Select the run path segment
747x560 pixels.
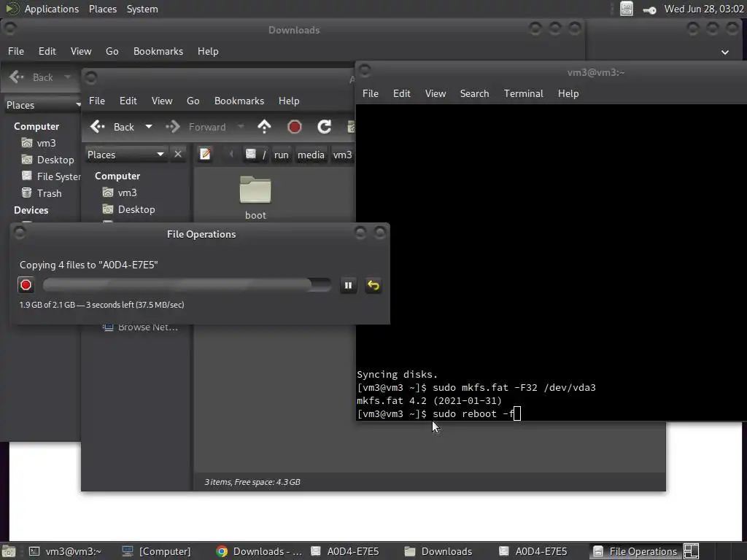click(x=281, y=155)
